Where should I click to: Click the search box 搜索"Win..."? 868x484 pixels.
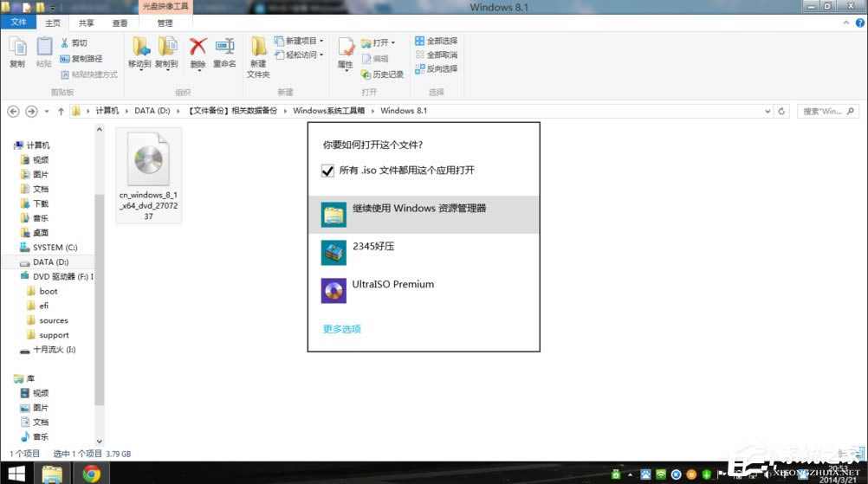click(x=828, y=111)
